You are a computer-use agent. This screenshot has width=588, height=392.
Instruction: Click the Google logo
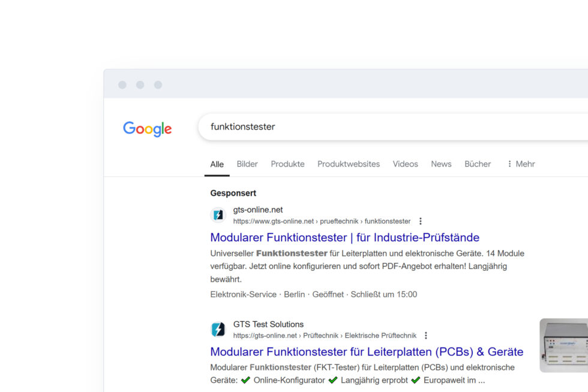pos(148,129)
